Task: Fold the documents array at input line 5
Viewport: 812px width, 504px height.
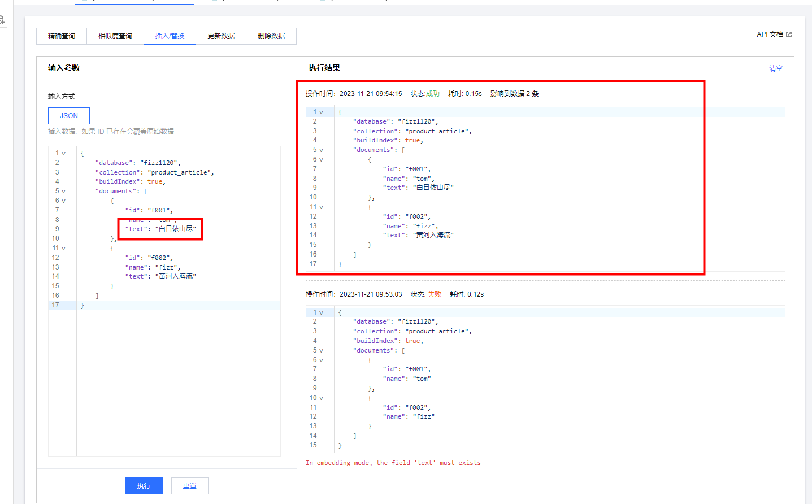Action: point(63,192)
